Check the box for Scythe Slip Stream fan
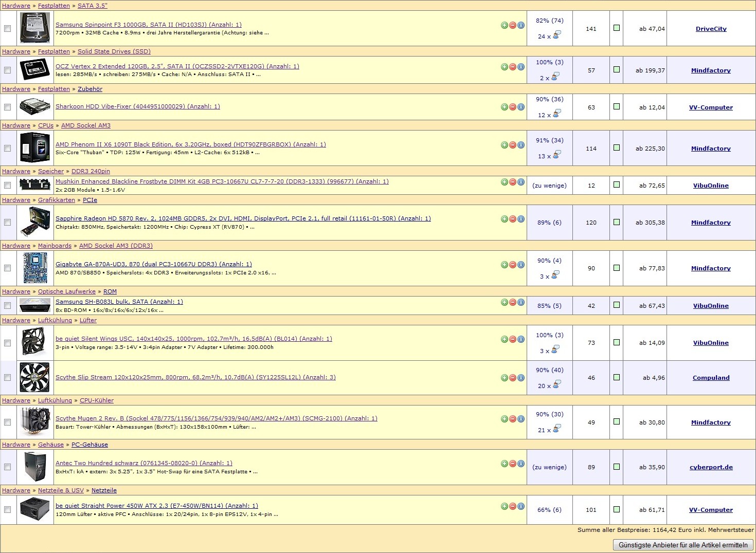This screenshot has width=756, height=553. [x=8, y=377]
